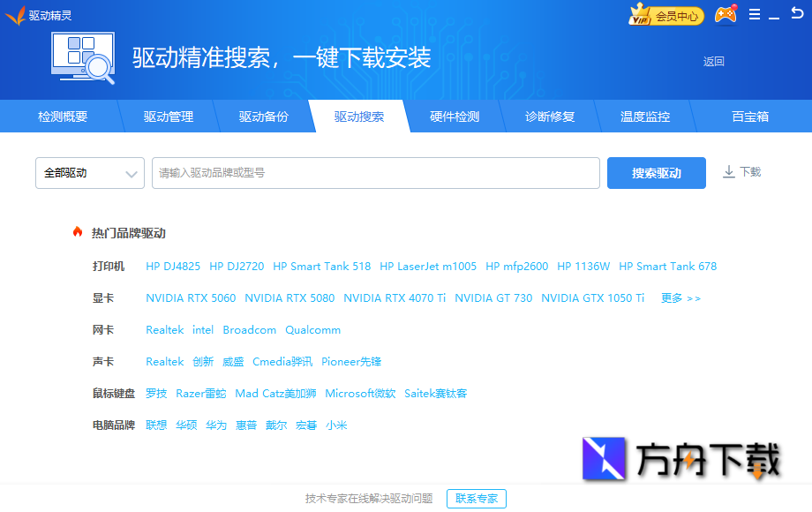Click the flame icon beside 热门品牌驱动
The height and width of the screenshot is (512, 812).
78,232
